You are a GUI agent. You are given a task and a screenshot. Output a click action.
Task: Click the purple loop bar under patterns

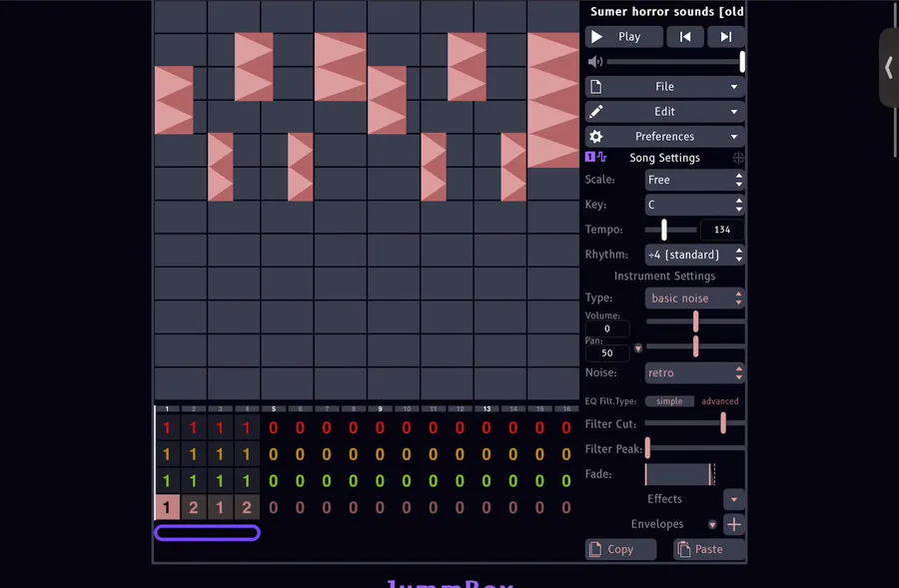pos(207,533)
